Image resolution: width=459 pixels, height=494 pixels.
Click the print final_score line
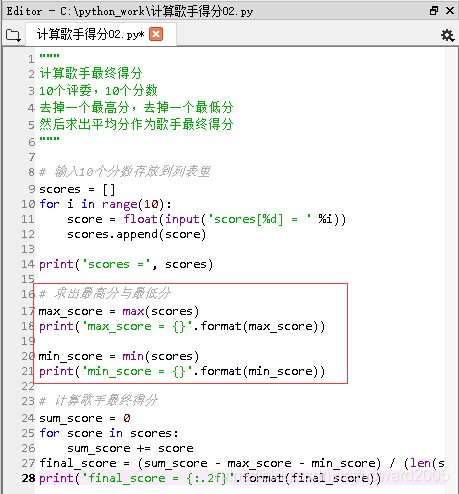[210, 478]
